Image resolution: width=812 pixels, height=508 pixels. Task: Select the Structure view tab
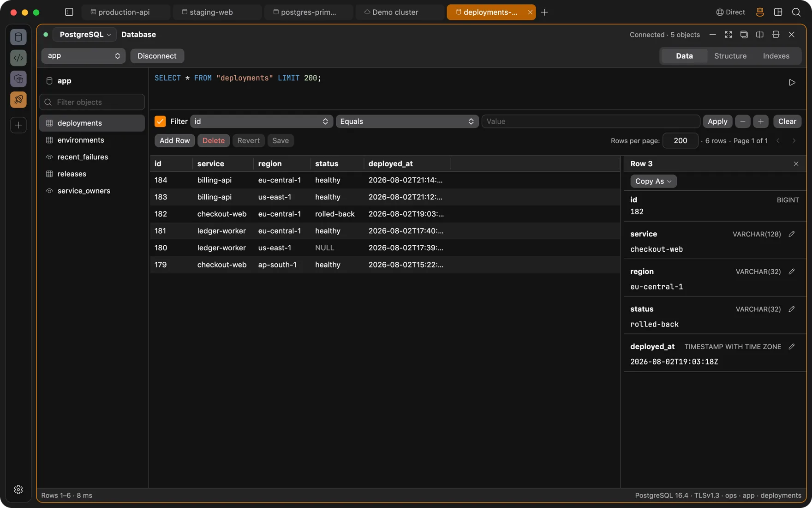point(730,56)
